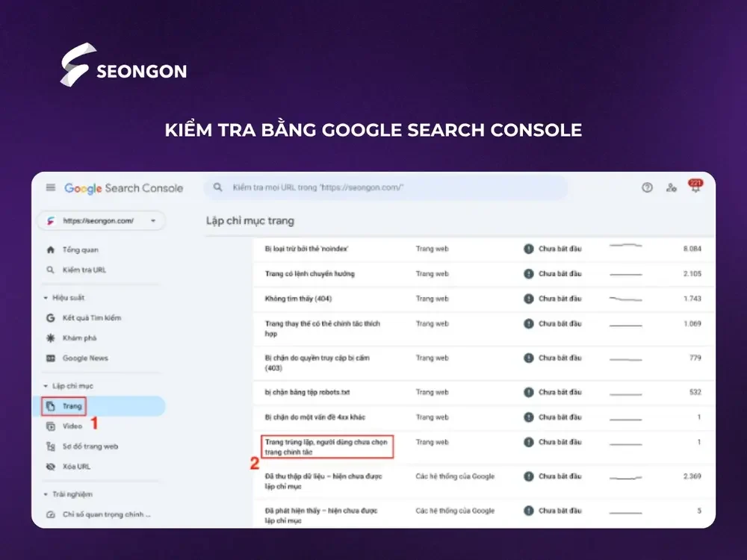Open Tổng quan overview page
747x560 pixels.
coord(81,250)
